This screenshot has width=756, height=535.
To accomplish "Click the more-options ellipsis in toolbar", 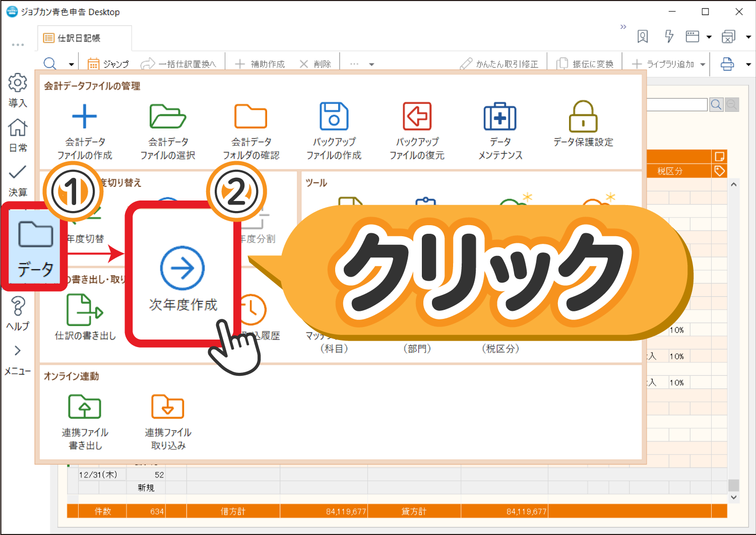I will tap(354, 64).
